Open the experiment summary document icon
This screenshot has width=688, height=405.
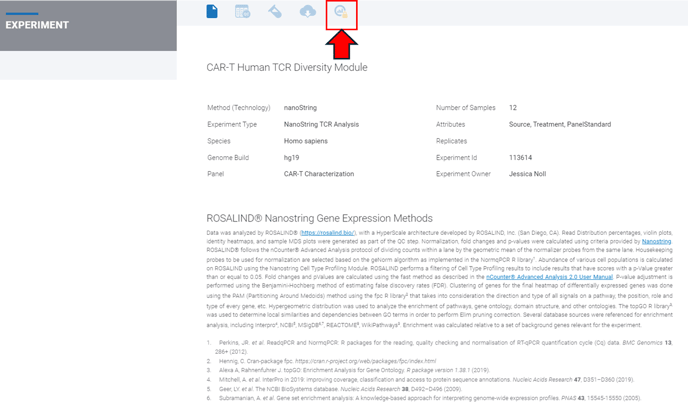click(x=212, y=11)
